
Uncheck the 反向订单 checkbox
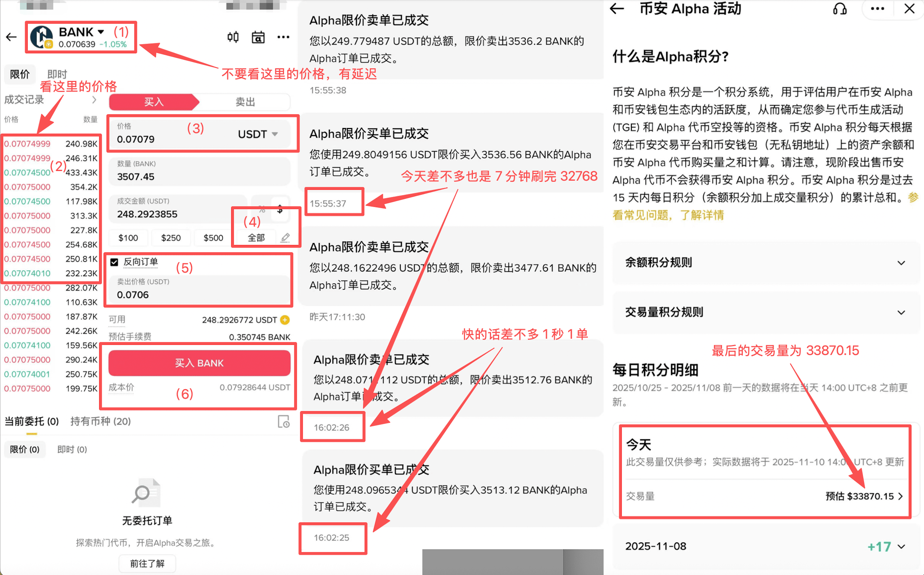tap(114, 262)
